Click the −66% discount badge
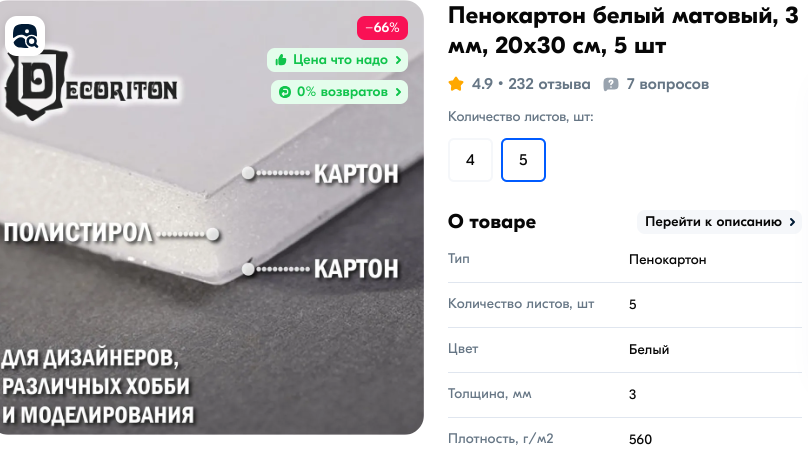 [382, 28]
